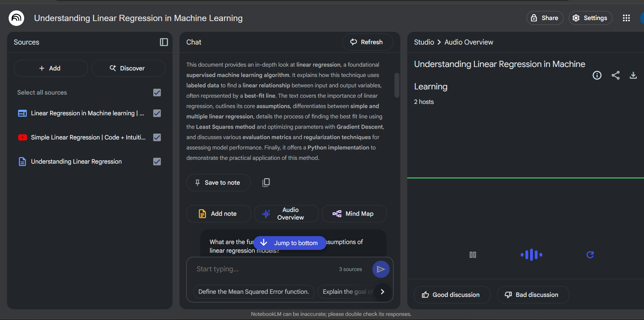Collapse the Sources panel

[164, 42]
